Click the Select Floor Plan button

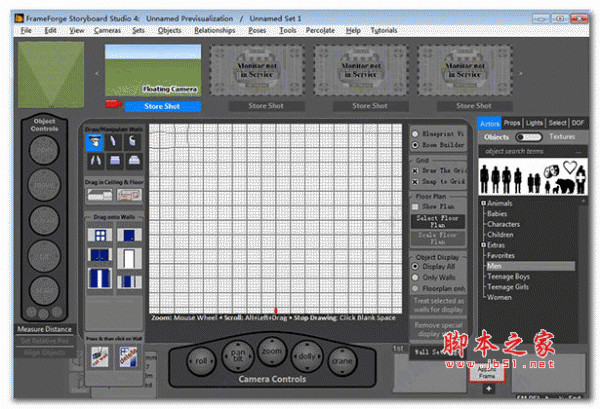(437, 221)
